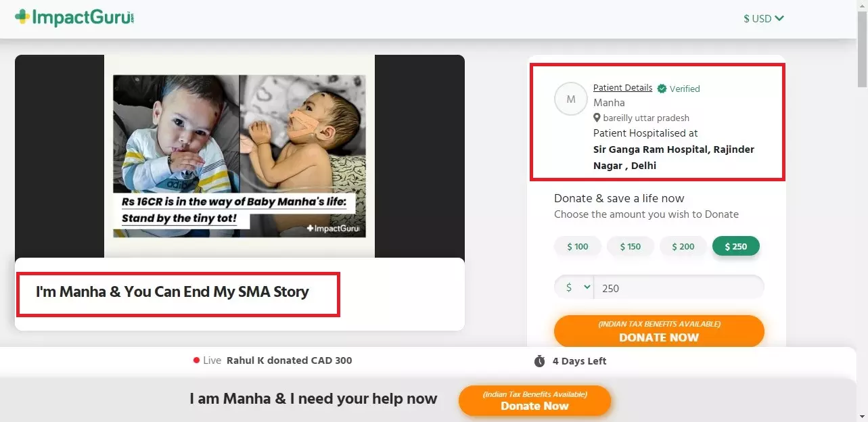Open the $ currency selector near amount
868x422 pixels.
(x=574, y=287)
